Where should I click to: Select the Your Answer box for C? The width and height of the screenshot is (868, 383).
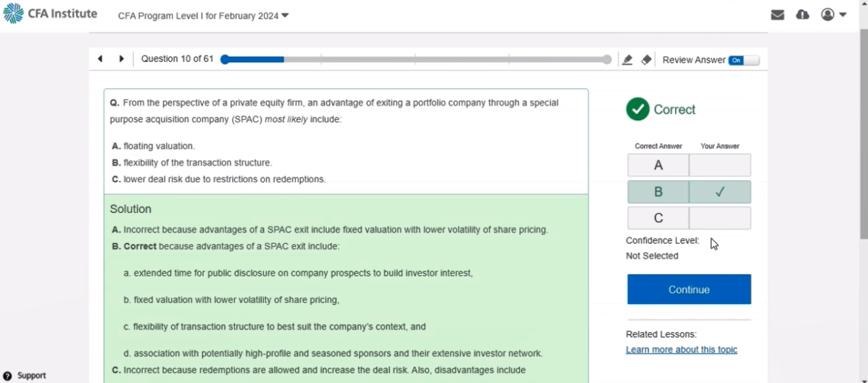(x=720, y=218)
